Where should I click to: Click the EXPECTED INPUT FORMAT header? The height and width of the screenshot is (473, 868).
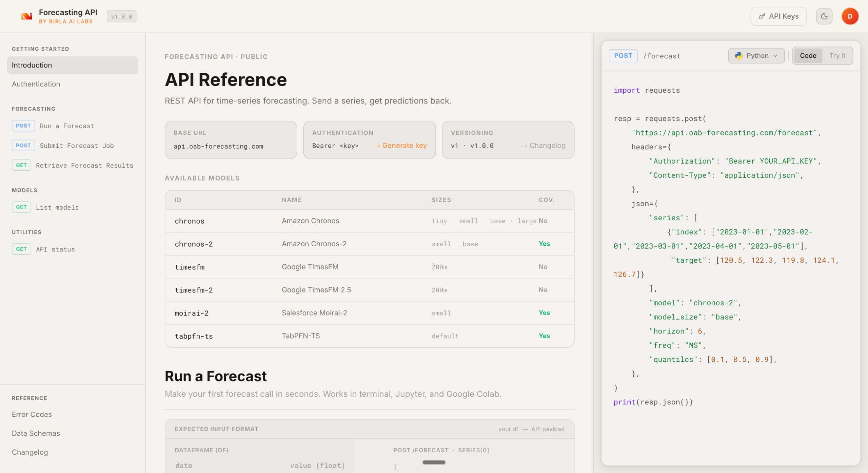click(x=216, y=429)
